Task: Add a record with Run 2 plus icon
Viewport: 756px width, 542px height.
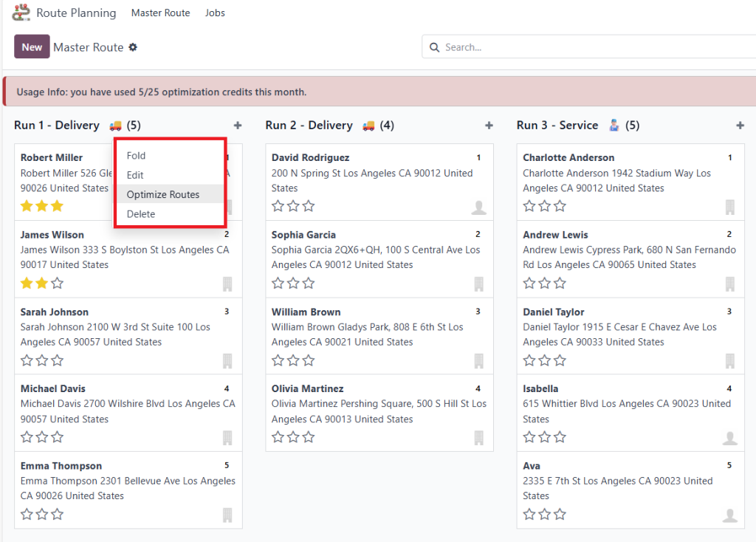Action: [x=489, y=126]
